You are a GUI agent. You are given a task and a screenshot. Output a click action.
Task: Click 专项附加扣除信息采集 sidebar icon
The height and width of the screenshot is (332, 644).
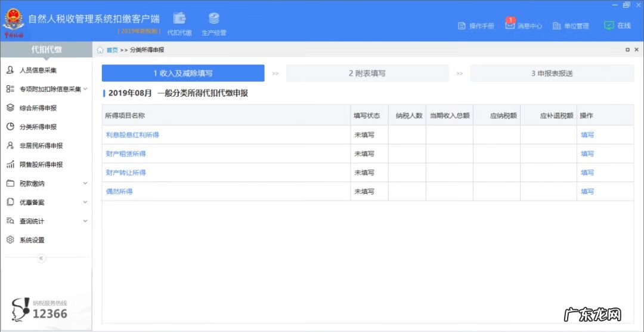10,90
